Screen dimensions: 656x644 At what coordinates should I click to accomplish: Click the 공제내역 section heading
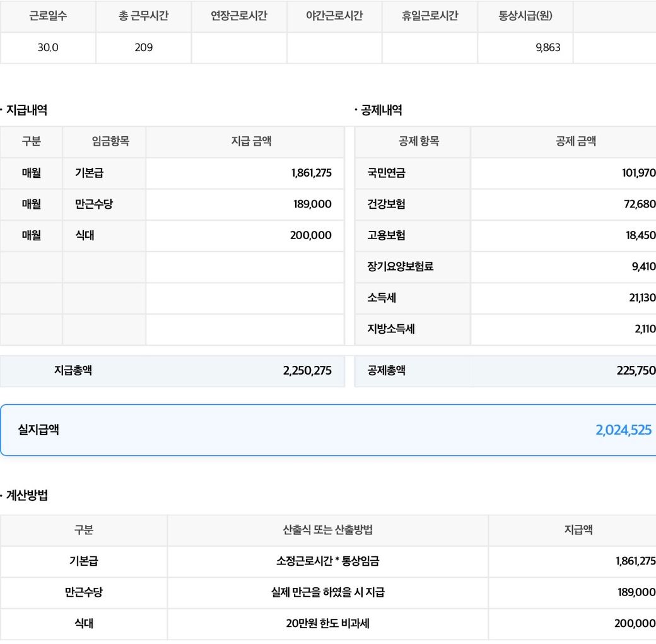pyautogui.click(x=381, y=110)
